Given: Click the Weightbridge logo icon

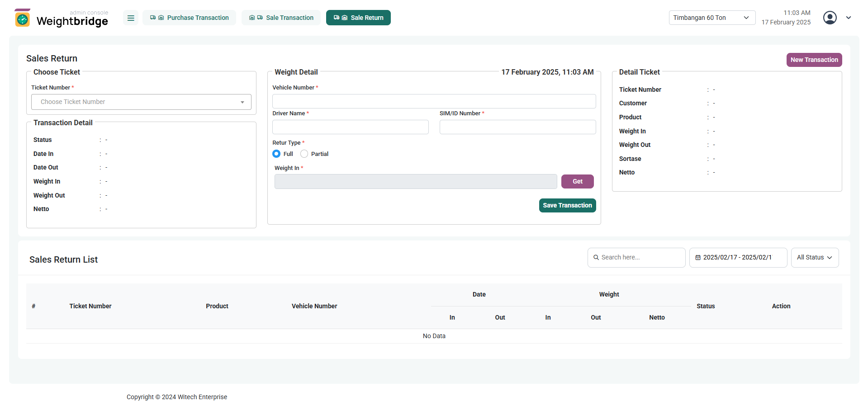Looking at the screenshot, I should tap(22, 18).
